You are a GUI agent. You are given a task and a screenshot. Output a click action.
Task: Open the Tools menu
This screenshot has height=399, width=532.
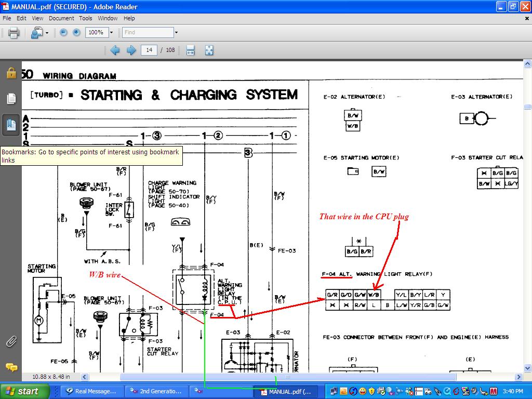86,18
